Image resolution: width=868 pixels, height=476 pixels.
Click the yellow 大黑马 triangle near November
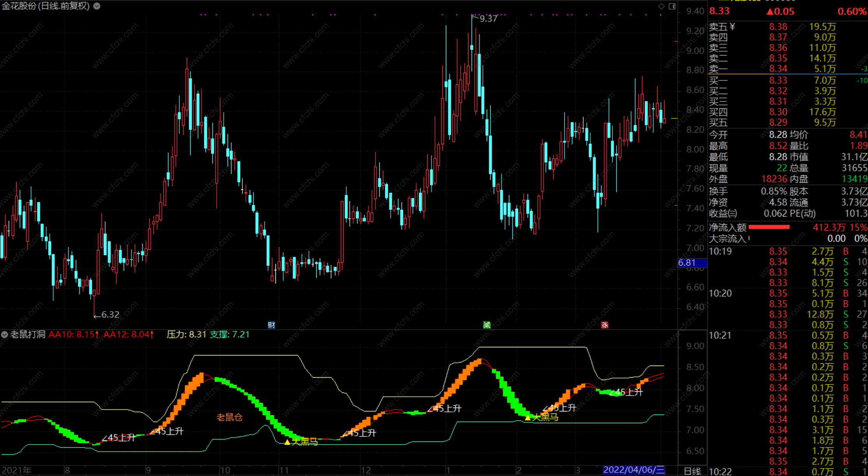pos(288,442)
